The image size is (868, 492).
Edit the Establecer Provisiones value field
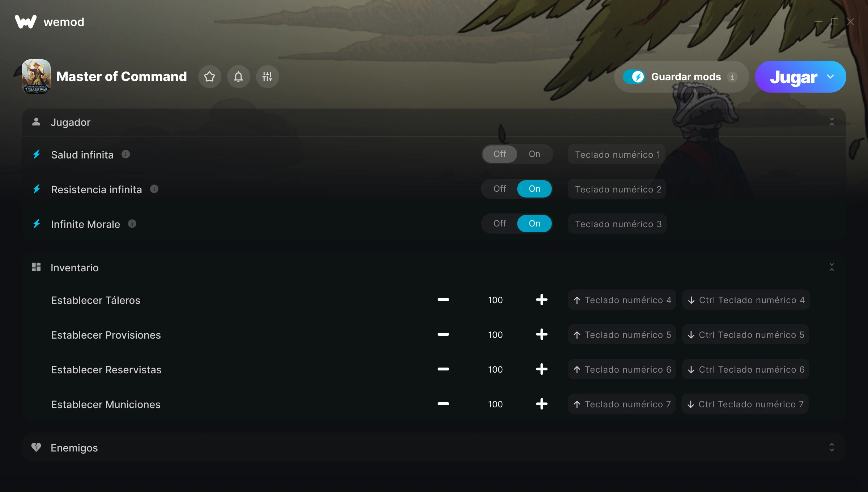click(x=495, y=335)
